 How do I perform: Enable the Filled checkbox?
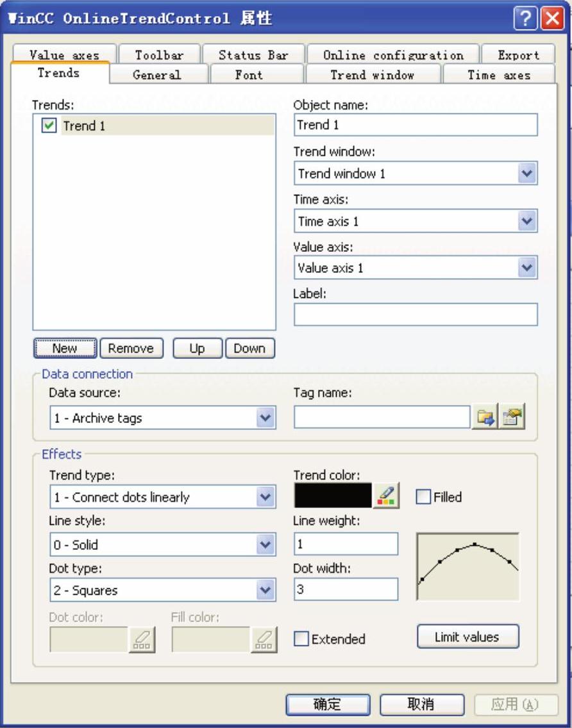423,497
